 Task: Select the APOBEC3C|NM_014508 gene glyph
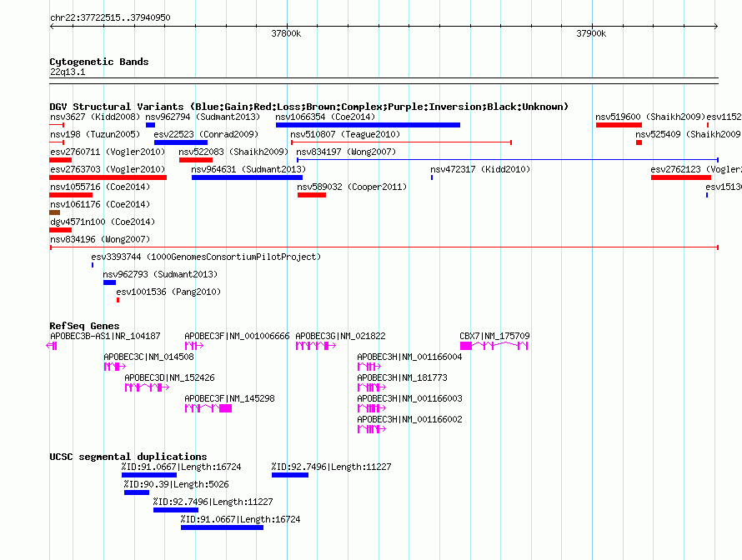pyautogui.click(x=115, y=367)
